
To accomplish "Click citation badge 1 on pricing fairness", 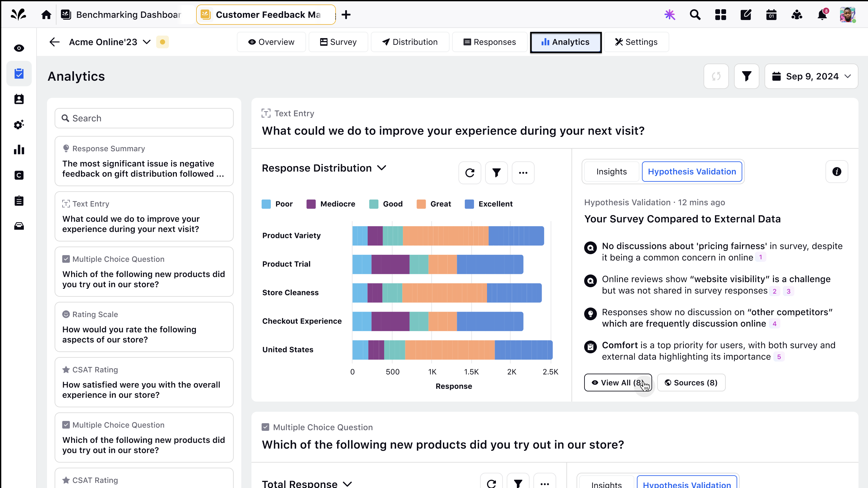I will click(760, 257).
